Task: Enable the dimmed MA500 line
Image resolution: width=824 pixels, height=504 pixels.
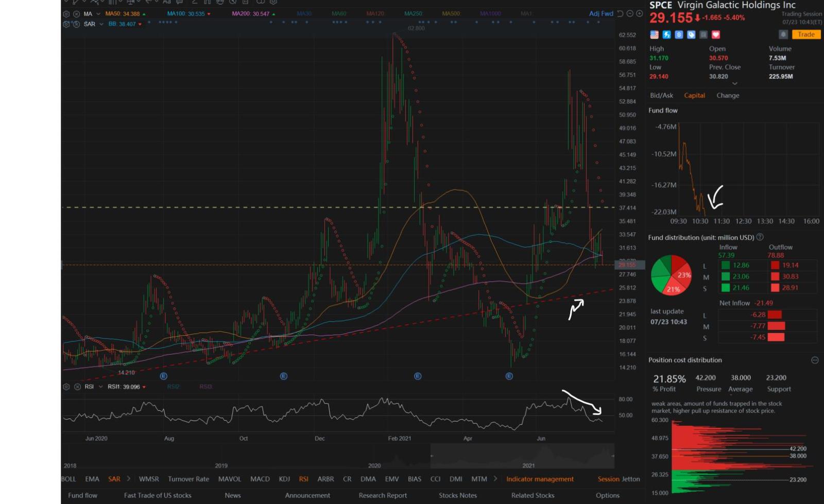Action: click(451, 14)
